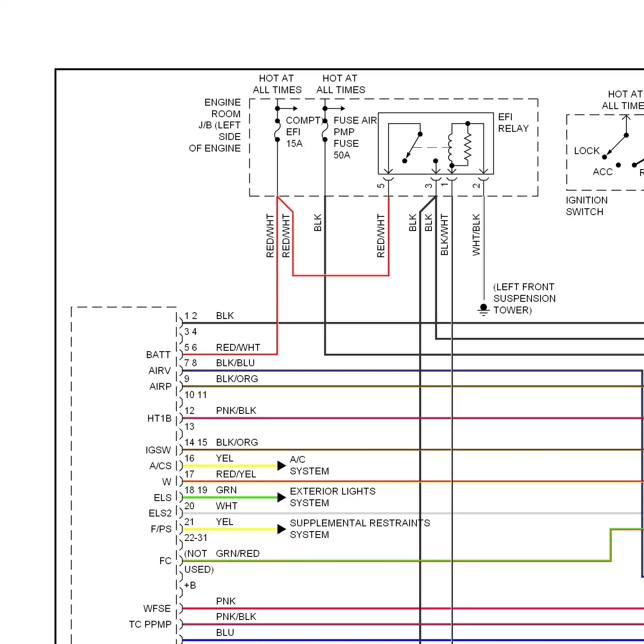Select the PNK/BLK label at TC PPMP row
This screenshot has width=644, height=644.
(x=236, y=617)
